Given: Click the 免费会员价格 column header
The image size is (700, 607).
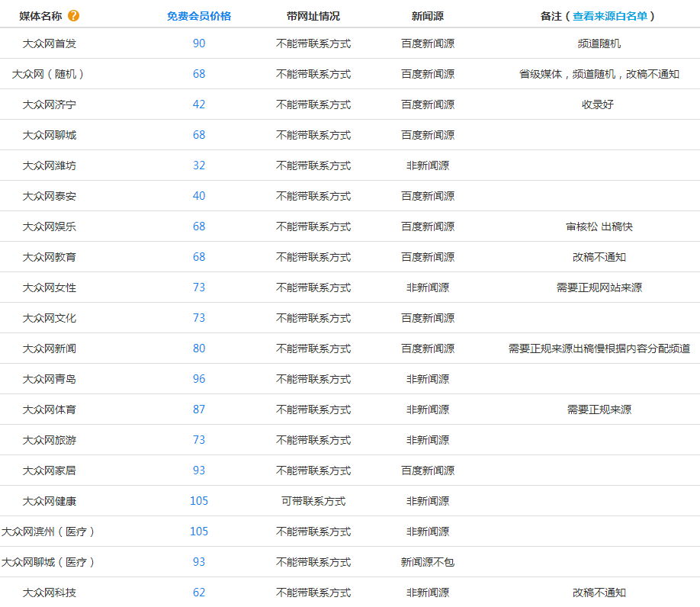Looking at the screenshot, I should (x=199, y=16).
